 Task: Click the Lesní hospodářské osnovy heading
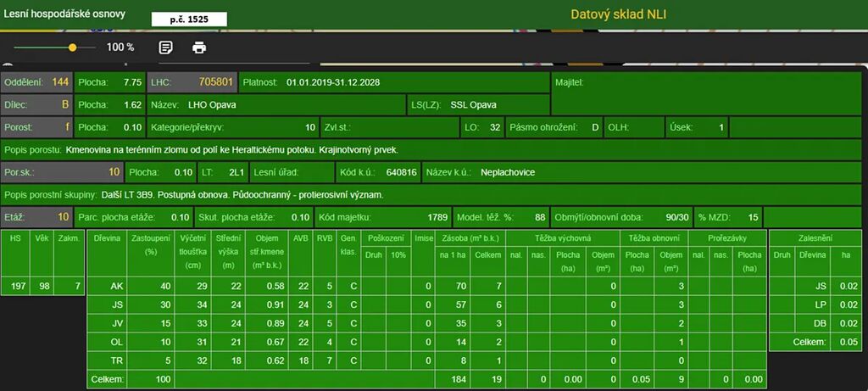65,14
